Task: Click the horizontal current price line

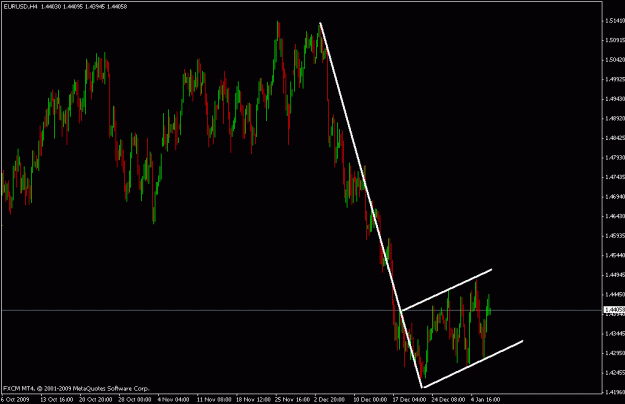Action: pyautogui.click(x=301, y=310)
